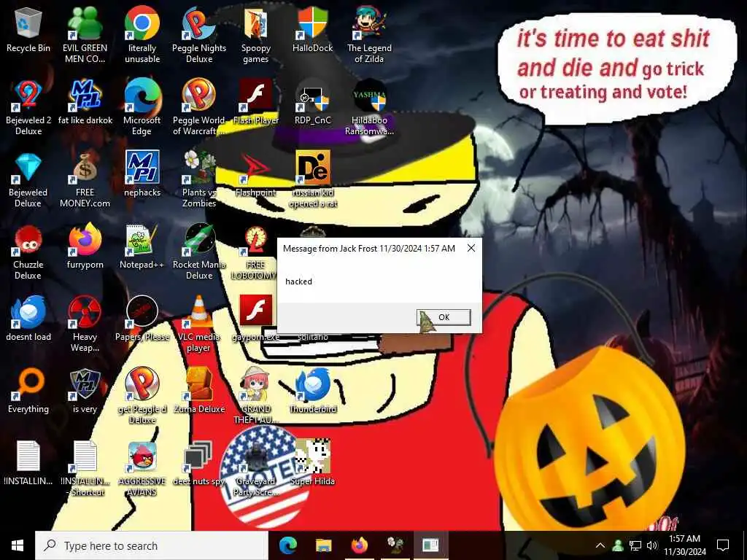The height and width of the screenshot is (560, 747).
Task: Open RDP_CnC shortcut
Action: point(312,102)
